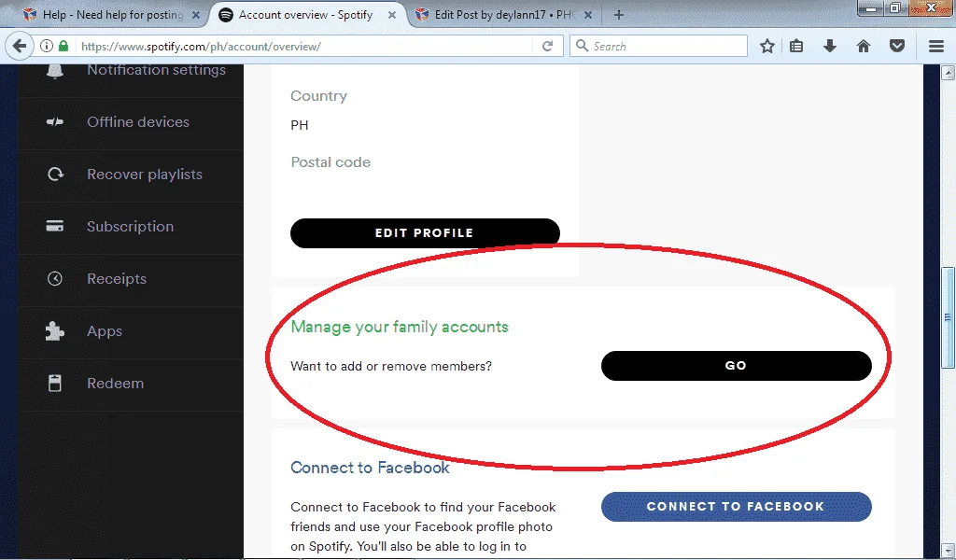
Task: Click the Connect to Facebook heading
Action: pos(370,468)
